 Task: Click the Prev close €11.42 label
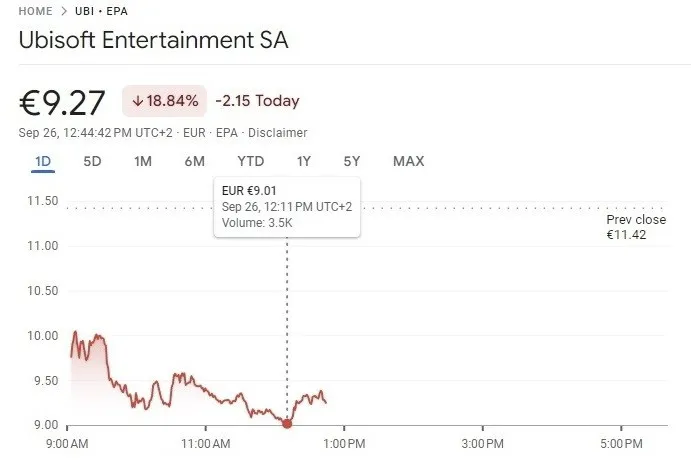coord(636,227)
